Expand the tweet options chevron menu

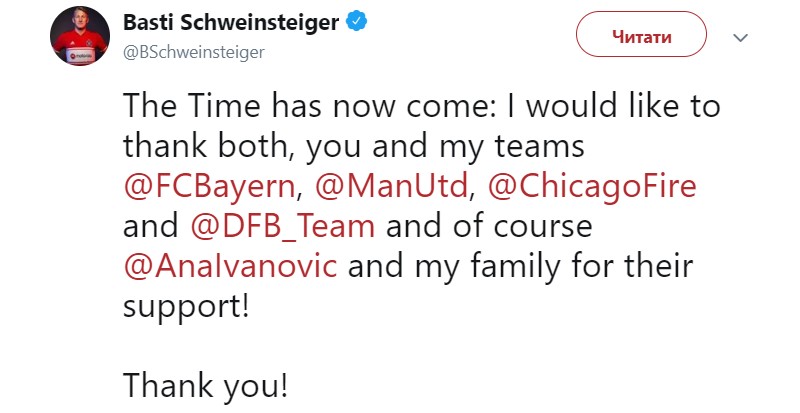[741, 37]
